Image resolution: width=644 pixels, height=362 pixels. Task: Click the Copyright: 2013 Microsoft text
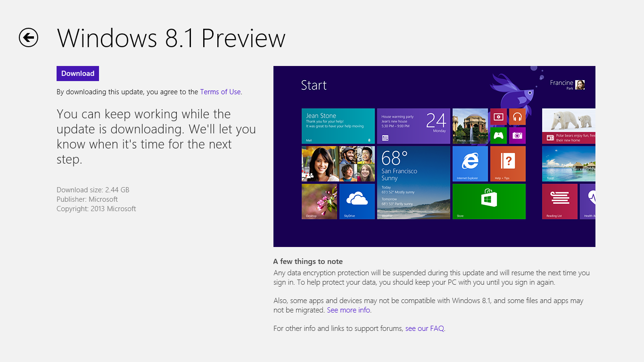[x=96, y=209]
